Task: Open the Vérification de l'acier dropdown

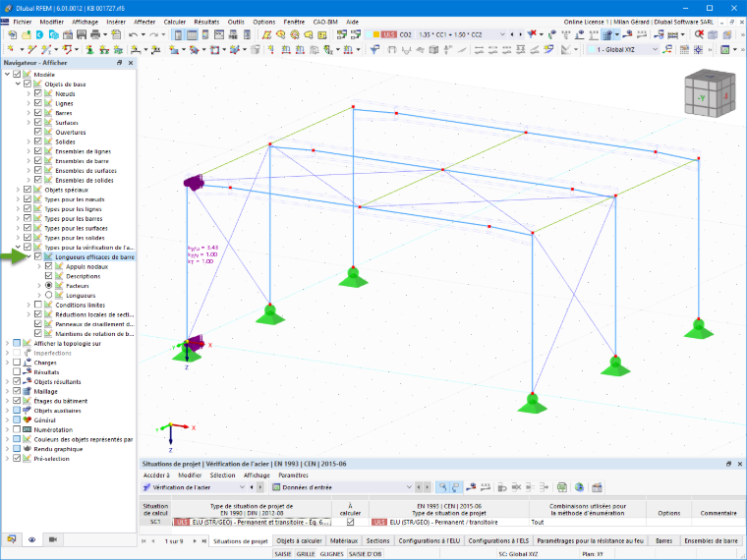Action: pyautogui.click(x=242, y=487)
